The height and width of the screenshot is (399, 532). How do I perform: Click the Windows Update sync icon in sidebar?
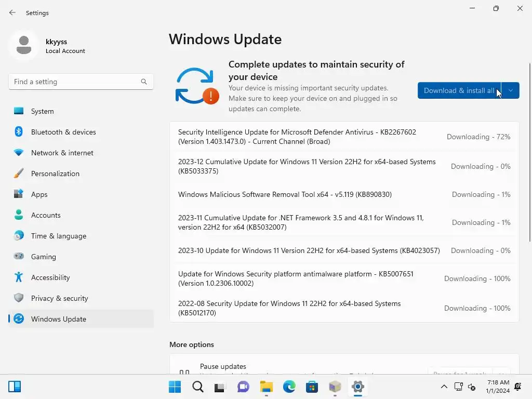tap(19, 318)
